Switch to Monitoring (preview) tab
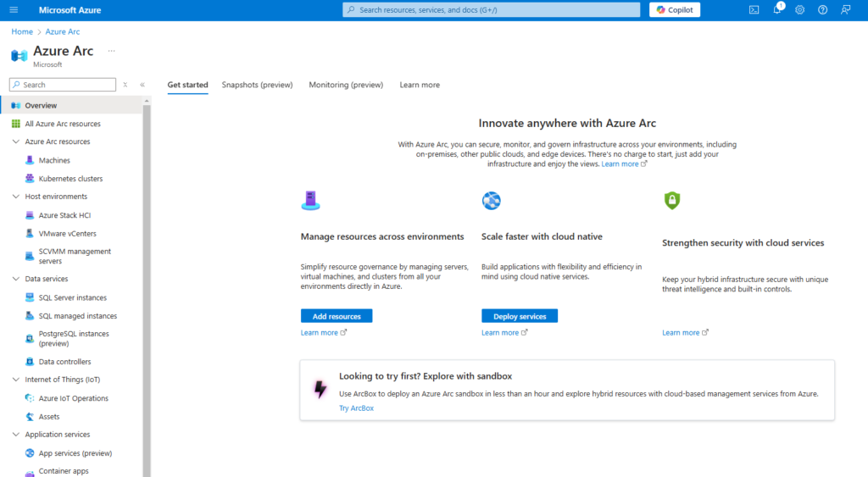Image resolution: width=868 pixels, height=477 pixels. (x=346, y=85)
